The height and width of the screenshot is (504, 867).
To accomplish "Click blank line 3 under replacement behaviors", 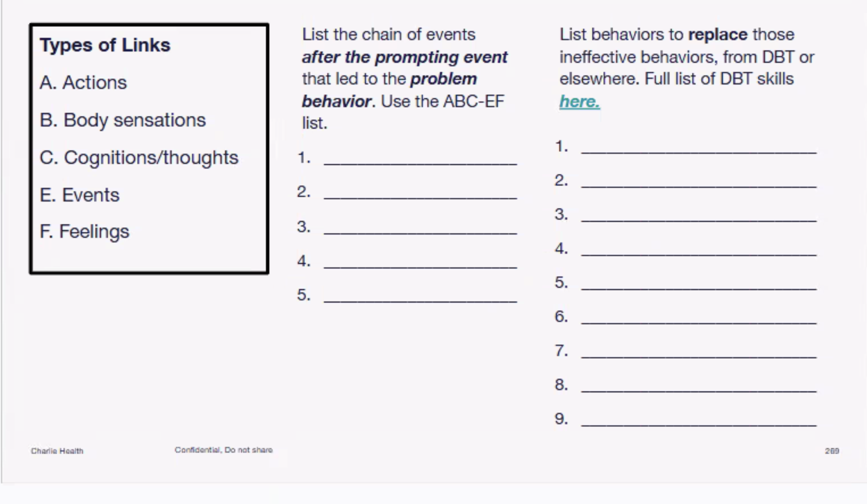I will coord(699,216).
